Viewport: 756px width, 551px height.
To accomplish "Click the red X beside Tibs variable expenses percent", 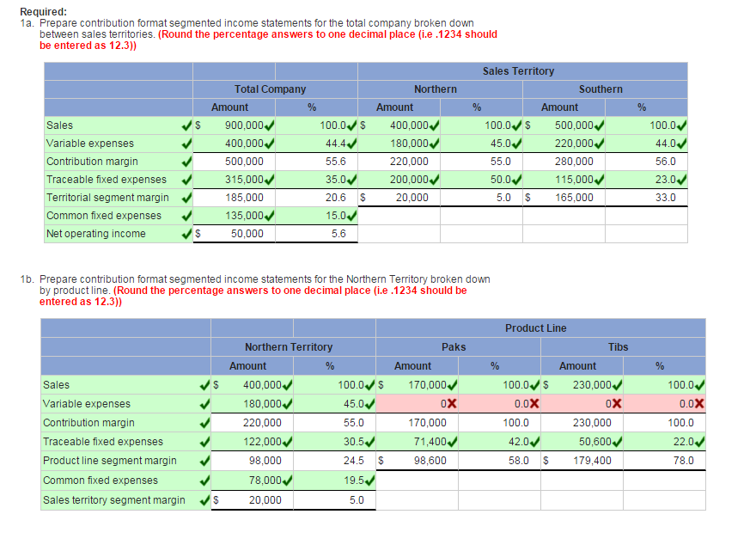I will pos(698,403).
